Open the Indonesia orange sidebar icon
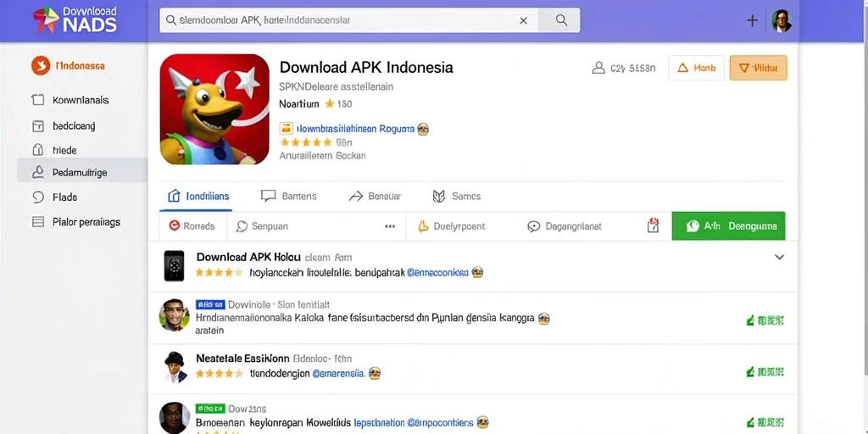 [41, 66]
